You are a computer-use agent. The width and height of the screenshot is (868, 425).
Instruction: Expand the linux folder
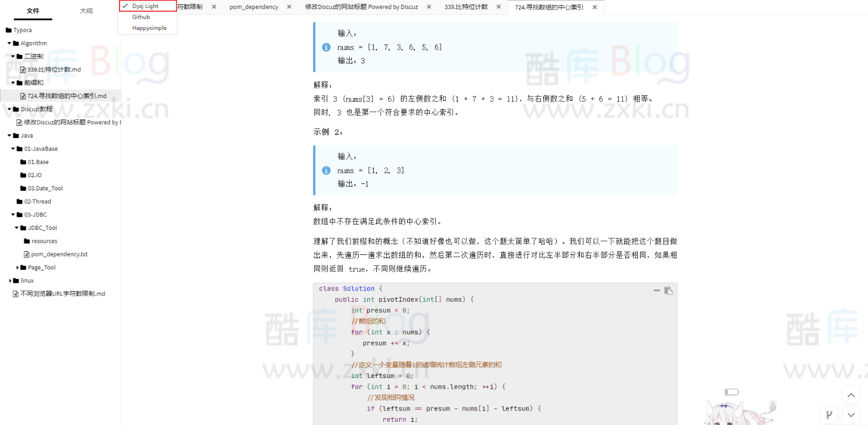click(x=10, y=280)
